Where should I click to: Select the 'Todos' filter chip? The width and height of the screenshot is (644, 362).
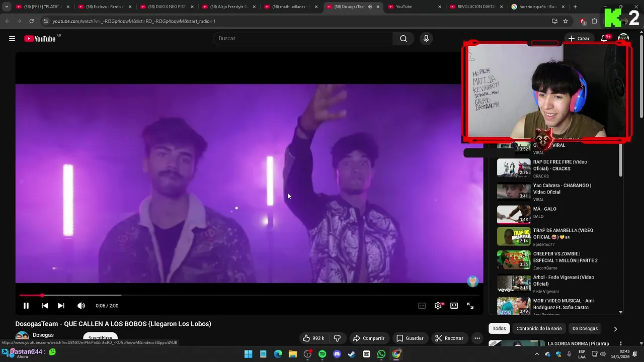click(499, 328)
